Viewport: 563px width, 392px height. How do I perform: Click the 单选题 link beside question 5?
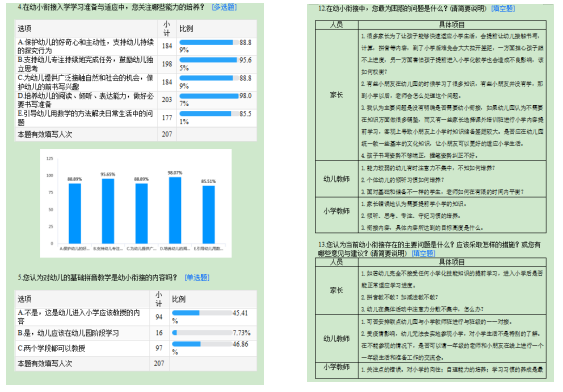click(x=197, y=277)
